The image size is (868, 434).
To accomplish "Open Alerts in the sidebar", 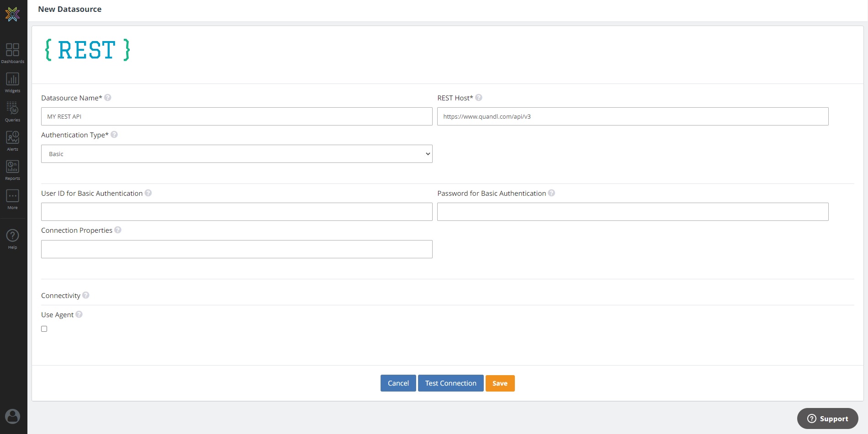I will click(x=12, y=141).
